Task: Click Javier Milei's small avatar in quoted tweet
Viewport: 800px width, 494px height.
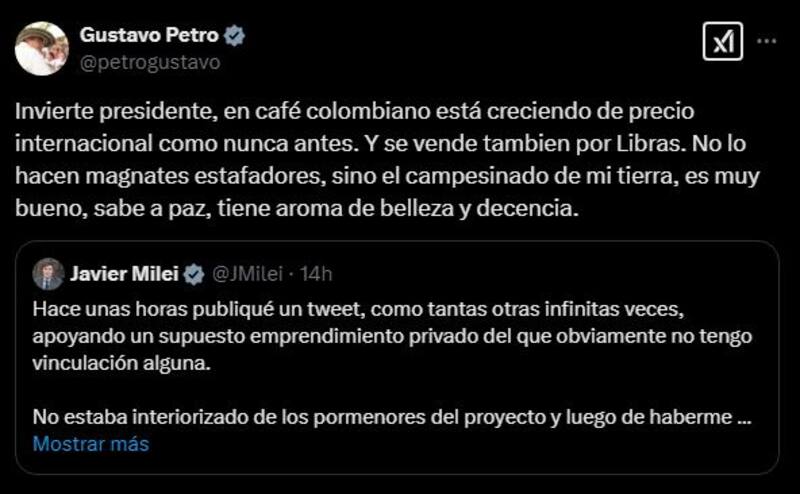Action: click(46, 274)
